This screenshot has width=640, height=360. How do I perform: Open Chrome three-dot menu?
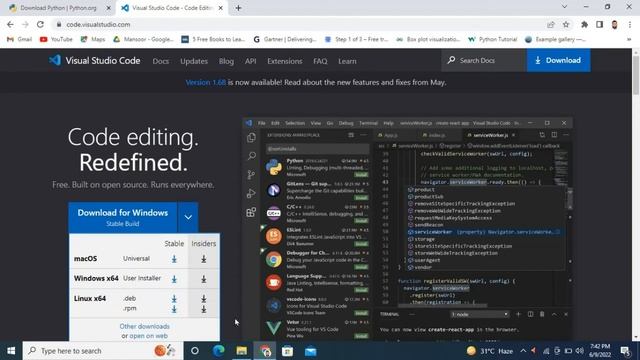coord(630,24)
